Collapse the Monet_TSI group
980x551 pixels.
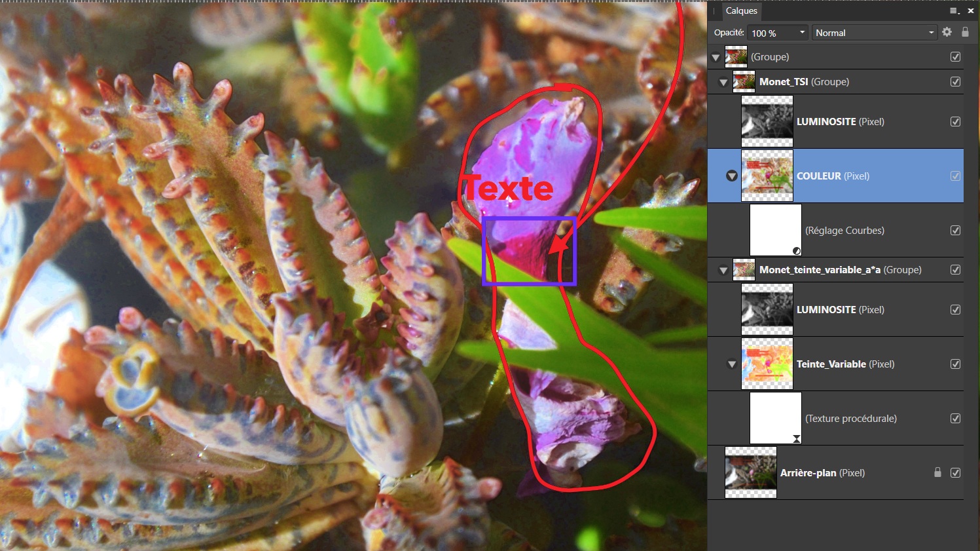click(x=723, y=83)
